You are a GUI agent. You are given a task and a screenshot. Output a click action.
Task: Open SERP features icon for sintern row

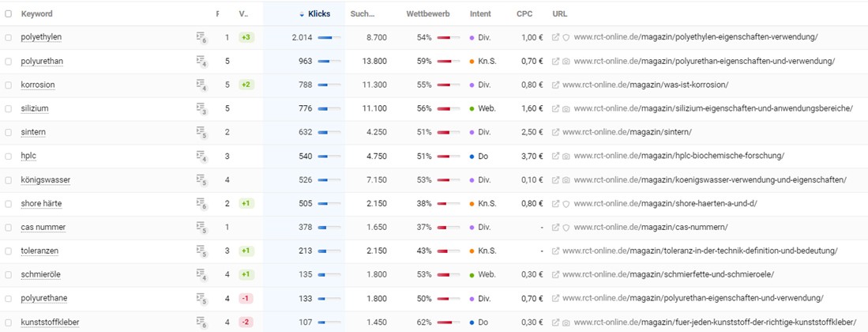click(201, 133)
